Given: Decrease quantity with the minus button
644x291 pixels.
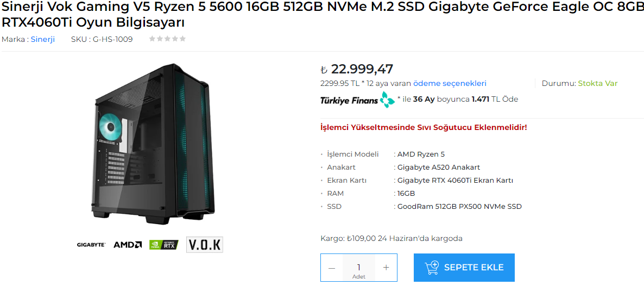Looking at the screenshot, I should [x=332, y=268].
